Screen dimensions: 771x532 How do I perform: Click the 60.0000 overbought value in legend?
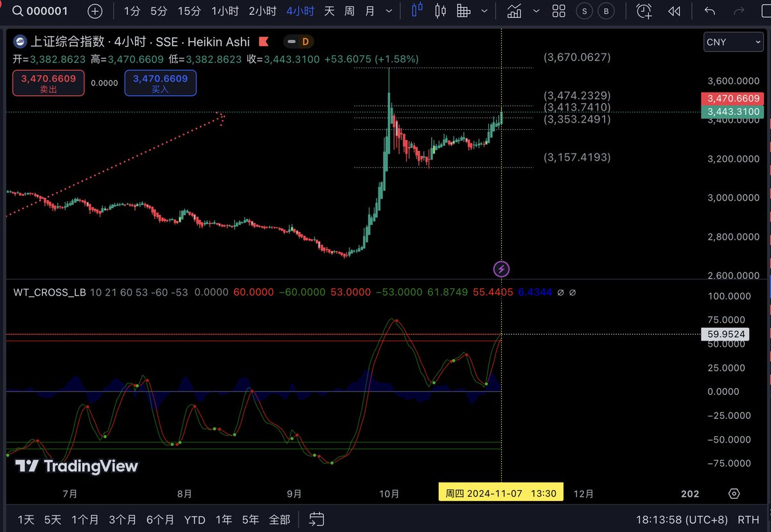tap(253, 292)
